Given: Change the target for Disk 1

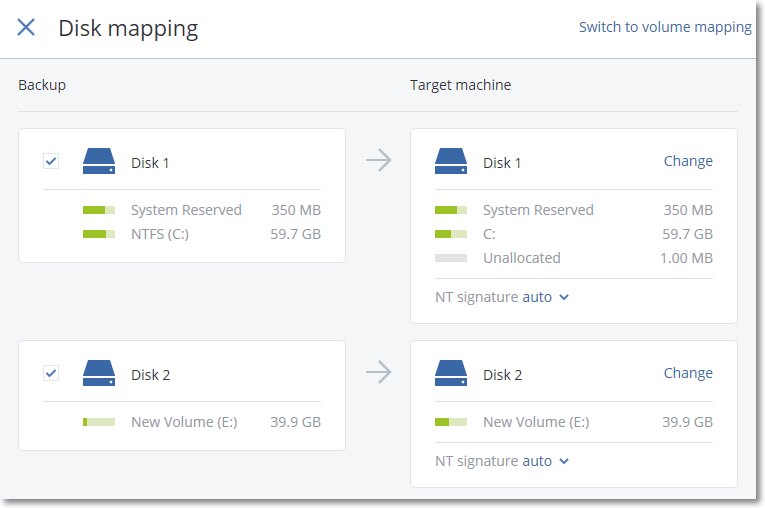Looking at the screenshot, I should [x=688, y=161].
